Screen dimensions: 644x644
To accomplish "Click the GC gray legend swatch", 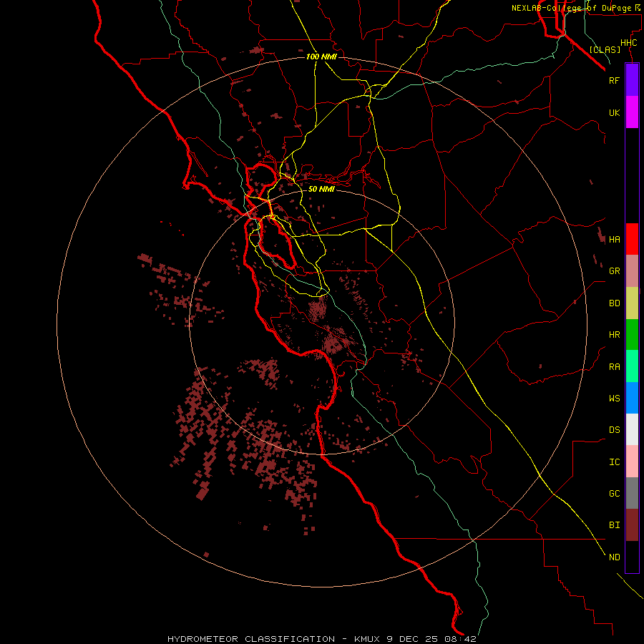I will point(632,493).
